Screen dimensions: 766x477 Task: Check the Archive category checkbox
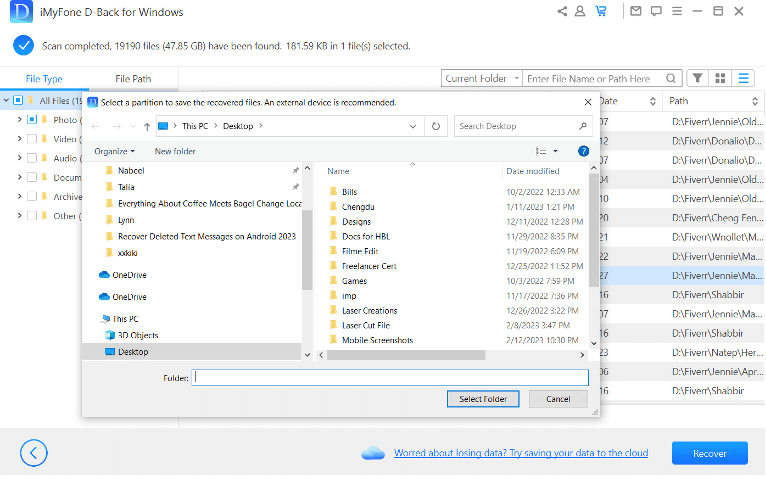point(32,196)
